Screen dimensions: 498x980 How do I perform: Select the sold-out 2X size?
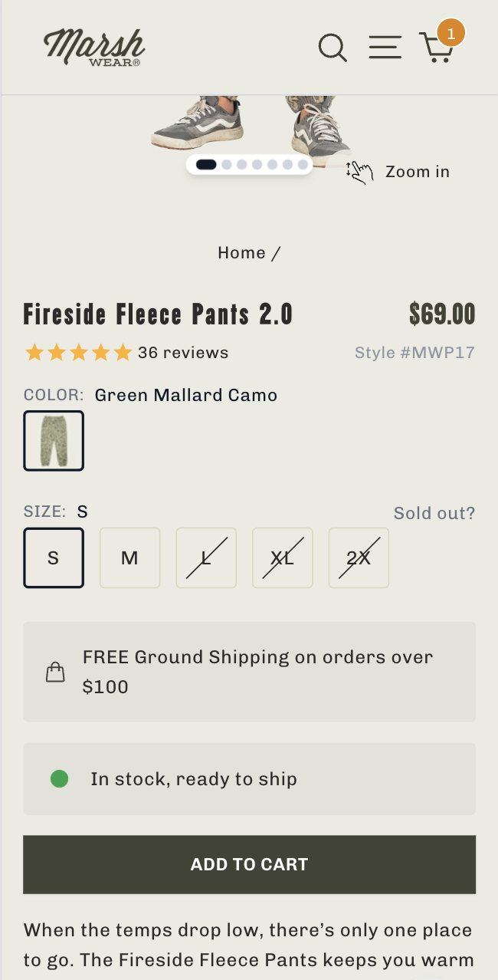[x=358, y=557]
